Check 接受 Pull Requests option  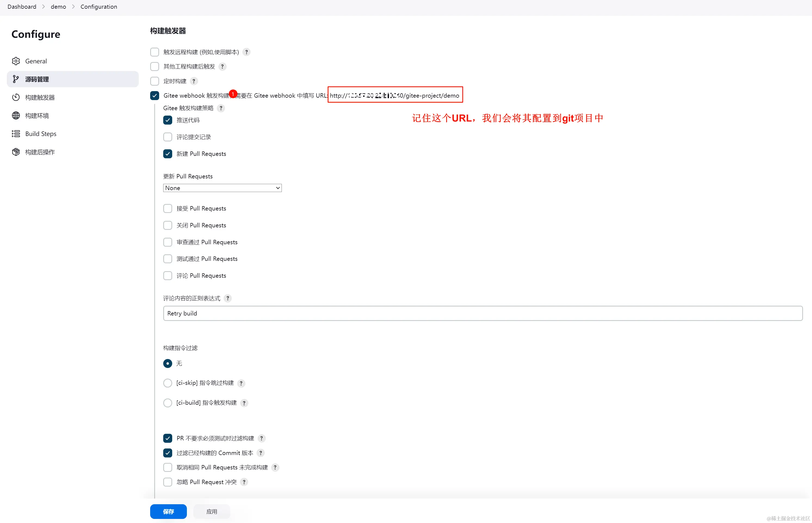[x=168, y=209]
